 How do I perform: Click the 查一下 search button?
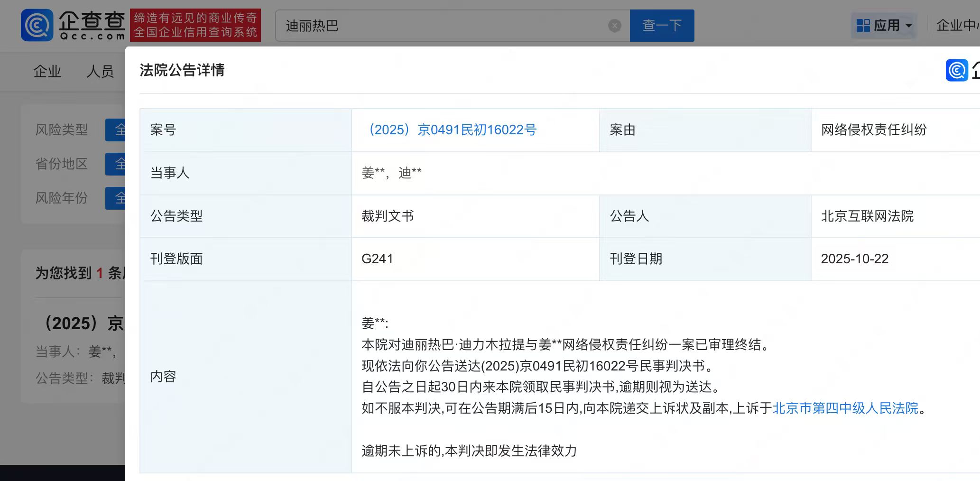(x=662, y=26)
